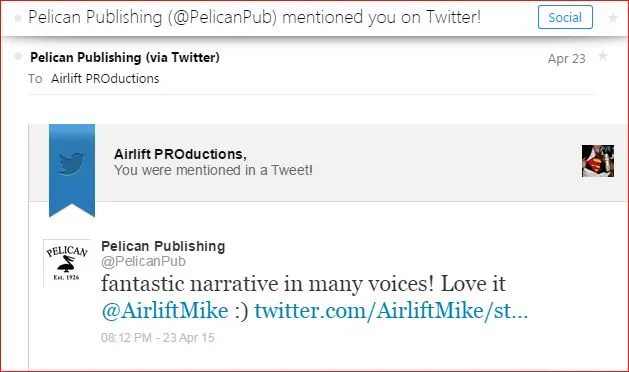Click the Pelican Est. 1926 logo
Screen dimensions: 629x372
(x=67, y=263)
